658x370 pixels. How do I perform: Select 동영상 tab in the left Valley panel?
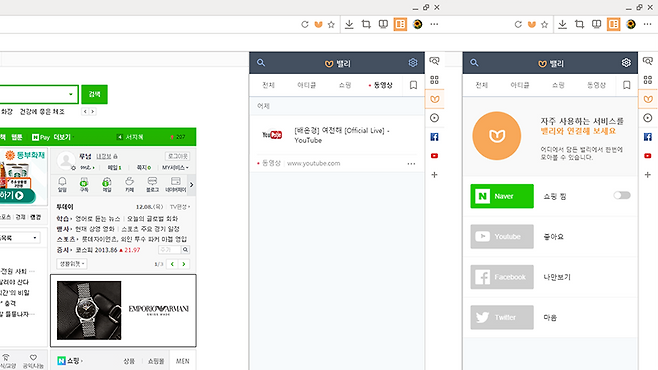coord(383,85)
